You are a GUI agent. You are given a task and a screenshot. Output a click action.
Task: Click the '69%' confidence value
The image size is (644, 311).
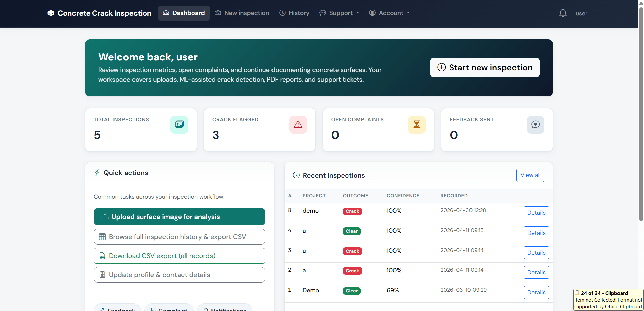393,290
